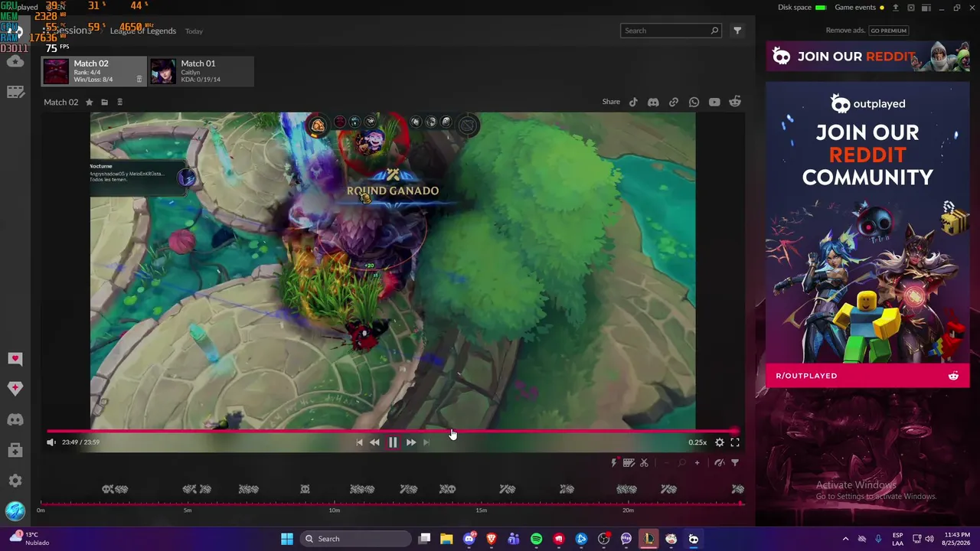Fast forward the video

click(411, 442)
